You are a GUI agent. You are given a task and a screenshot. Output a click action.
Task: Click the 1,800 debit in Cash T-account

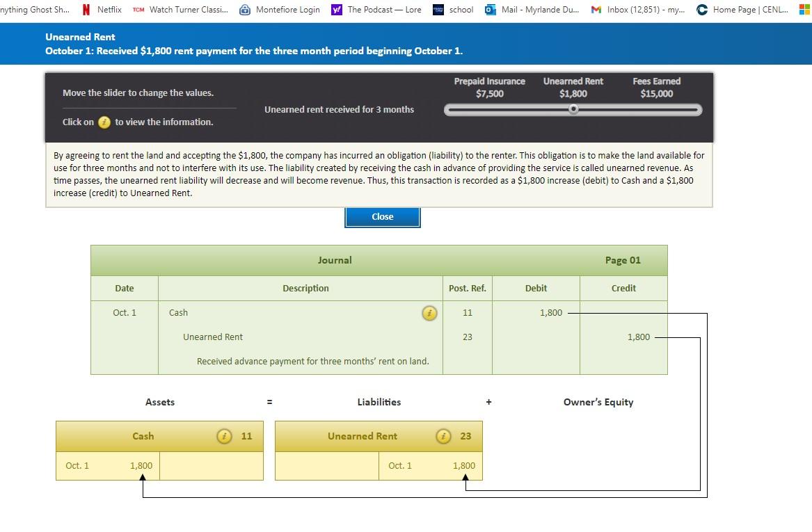[141, 466]
